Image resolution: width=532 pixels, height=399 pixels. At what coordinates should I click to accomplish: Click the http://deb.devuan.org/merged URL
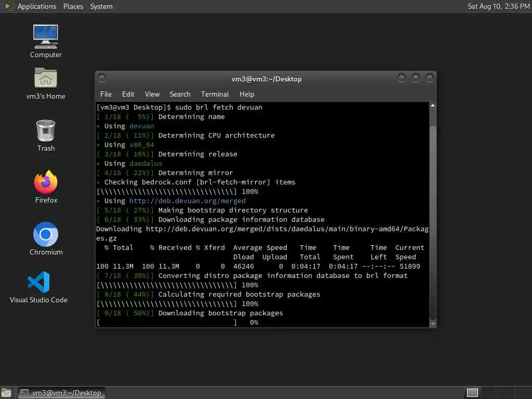187,201
